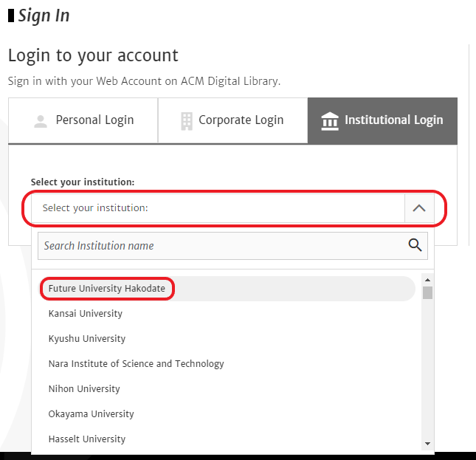Image resolution: width=476 pixels, height=460 pixels.
Task: Click the person icon on Personal Login
Action: (41, 121)
